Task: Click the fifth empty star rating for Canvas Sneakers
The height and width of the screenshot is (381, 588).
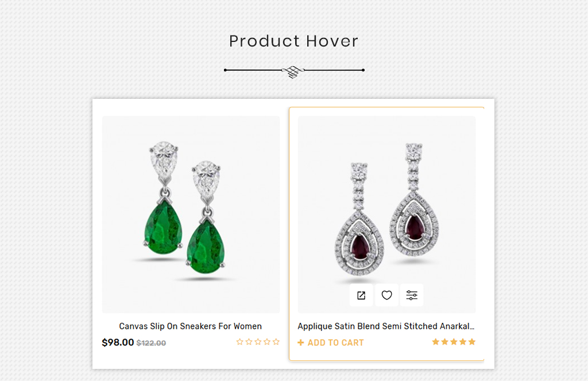Action: [276, 341]
